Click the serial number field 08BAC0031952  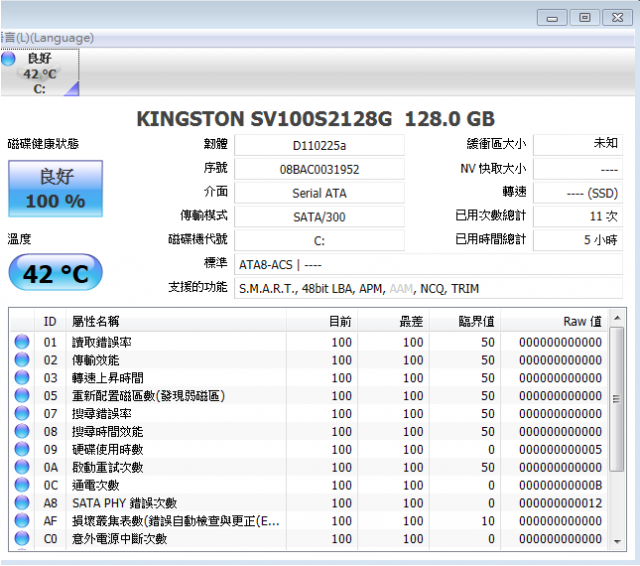[319, 169]
